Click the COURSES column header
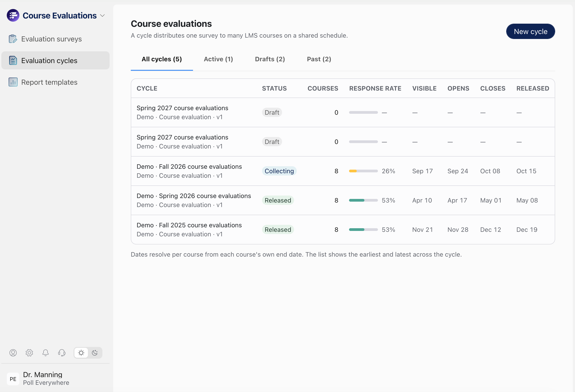575x392 pixels. [x=323, y=89]
